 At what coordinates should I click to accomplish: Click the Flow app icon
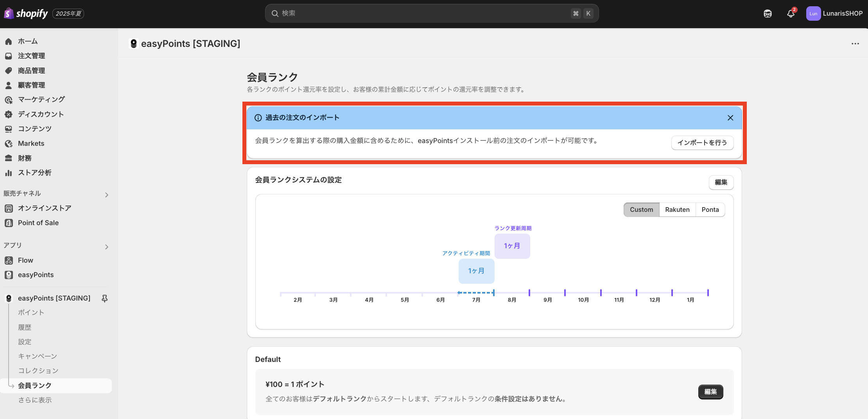coord(9,260)
